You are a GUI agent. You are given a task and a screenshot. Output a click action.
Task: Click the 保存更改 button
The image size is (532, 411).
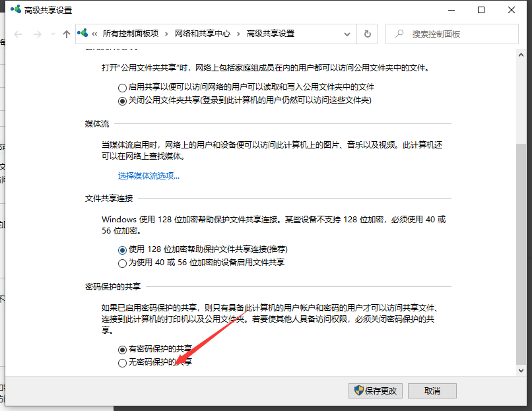375,391
